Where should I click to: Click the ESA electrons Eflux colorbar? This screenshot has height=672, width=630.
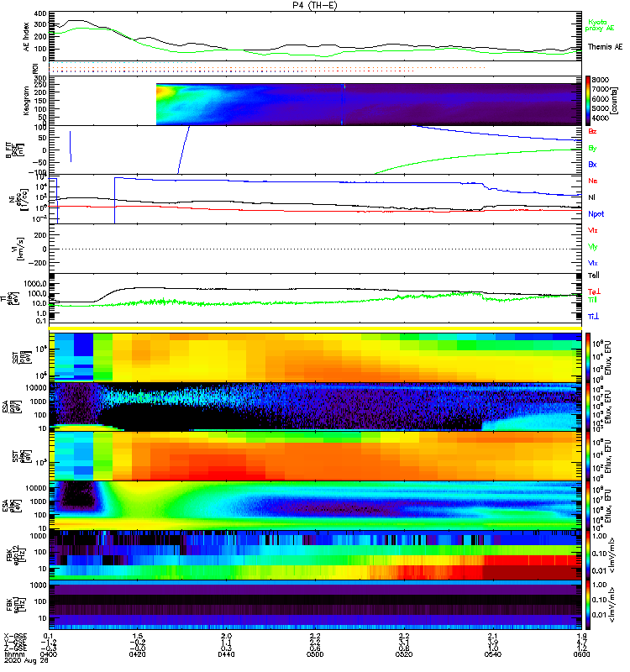(x=588, y=506)
